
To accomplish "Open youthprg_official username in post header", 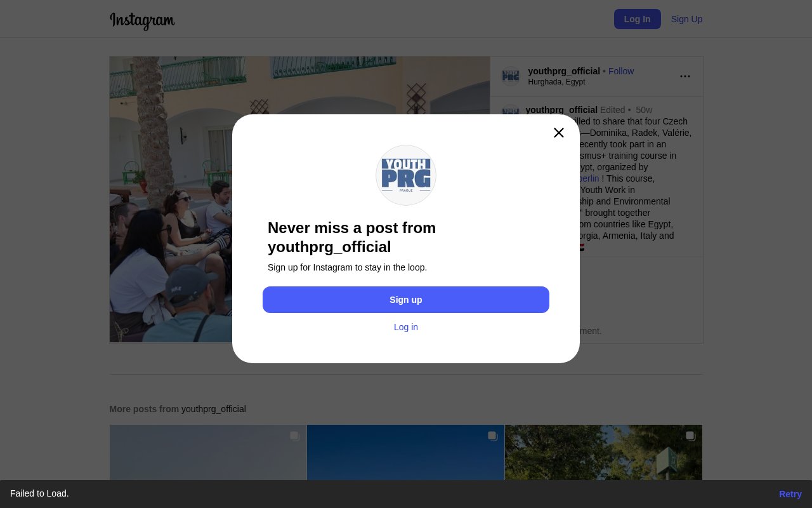I will pos(564,71).
